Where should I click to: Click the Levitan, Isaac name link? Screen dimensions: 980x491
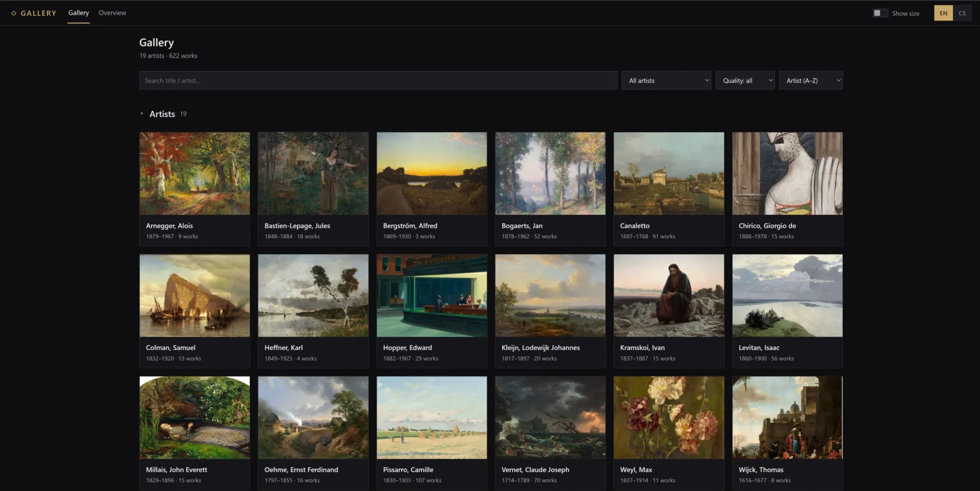759,348
